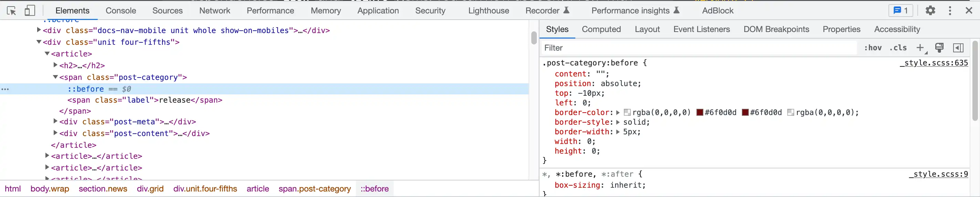This screenshot has height=197, width=980.
Task: Open DevTools settings gear
Action: point(930,11)
